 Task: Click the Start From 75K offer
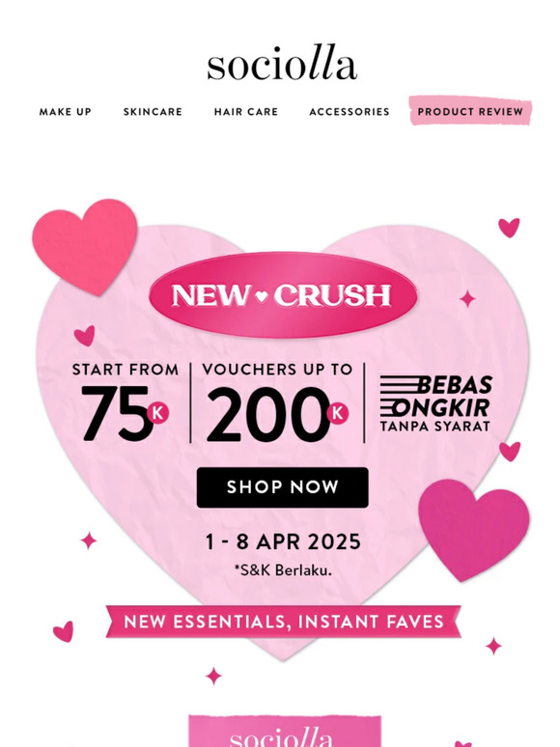coord(125,402)
